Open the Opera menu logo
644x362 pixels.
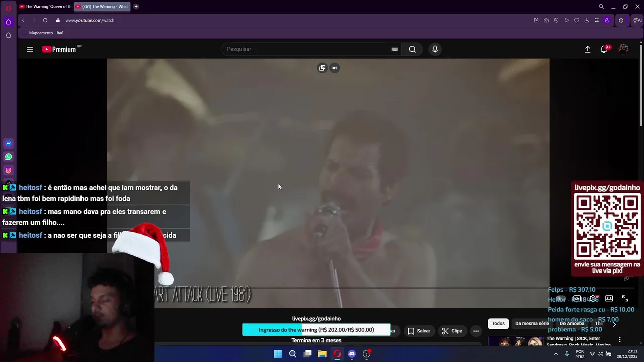(x=9, y=8)
